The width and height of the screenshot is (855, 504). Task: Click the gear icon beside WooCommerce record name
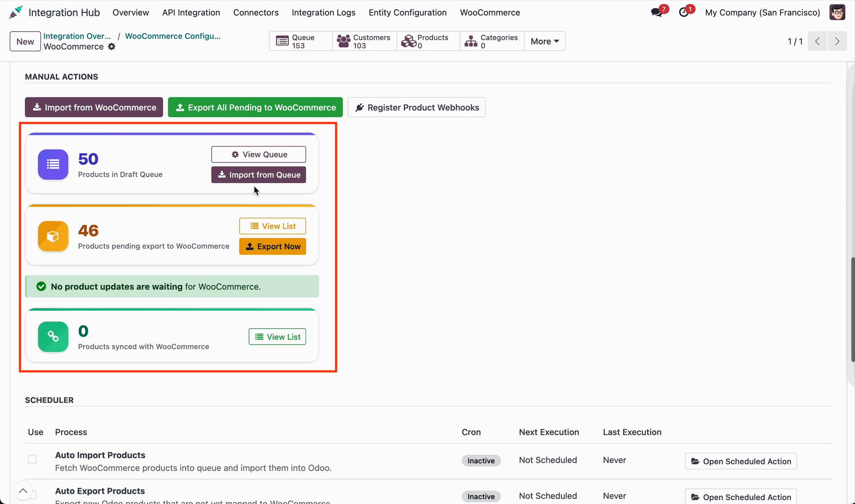[x=112, y=47]
